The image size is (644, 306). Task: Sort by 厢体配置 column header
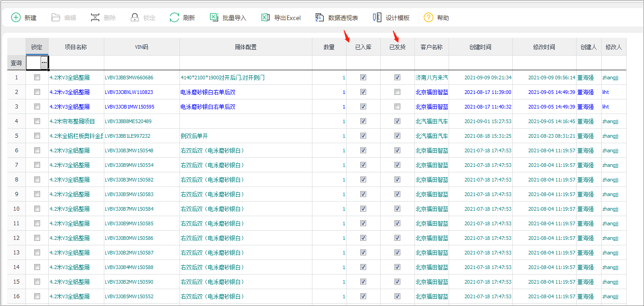(246, 47)
